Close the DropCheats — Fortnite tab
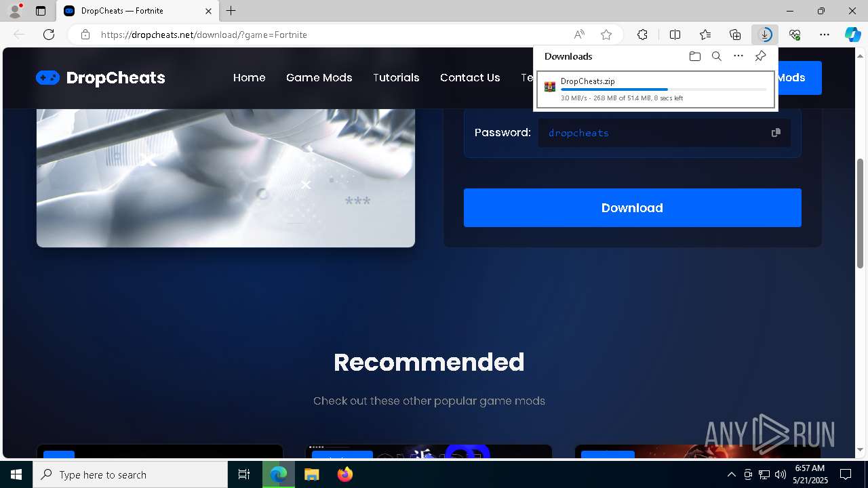This screenshot has height=488, width=868. pyautogui.click(x=209, y=11)
